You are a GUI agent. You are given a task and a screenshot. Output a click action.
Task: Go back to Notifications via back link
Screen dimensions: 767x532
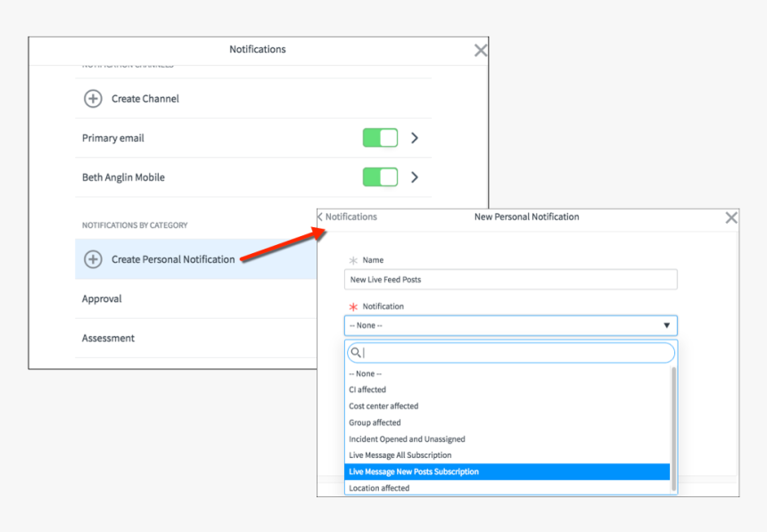348,217
